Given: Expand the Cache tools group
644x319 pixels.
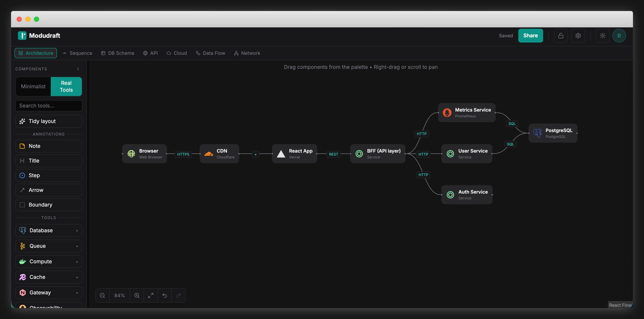Looking at the screenshot, I should coord(49,277).
